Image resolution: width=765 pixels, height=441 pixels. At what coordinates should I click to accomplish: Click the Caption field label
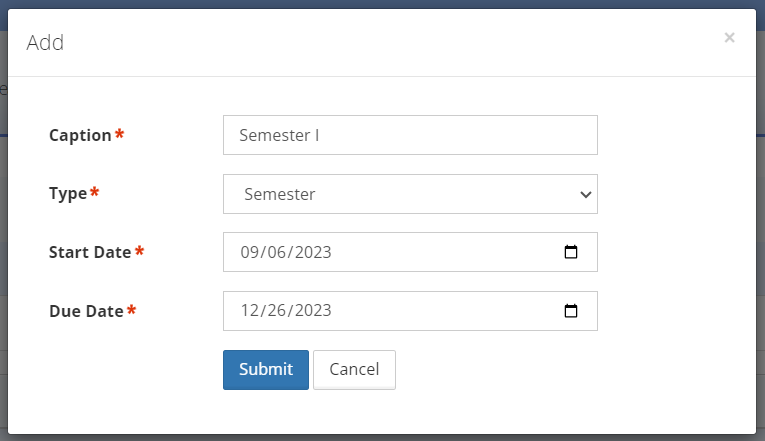81,135
